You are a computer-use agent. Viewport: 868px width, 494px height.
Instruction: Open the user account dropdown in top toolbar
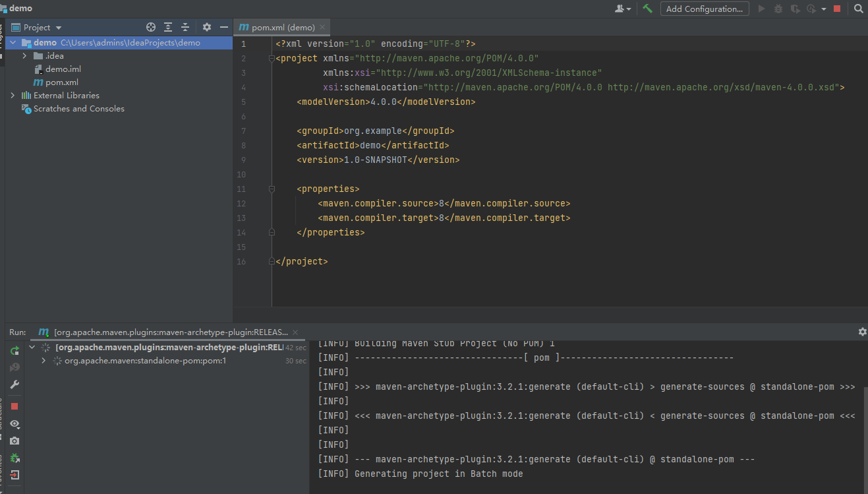pyautogui.click(x=623, y=9)
